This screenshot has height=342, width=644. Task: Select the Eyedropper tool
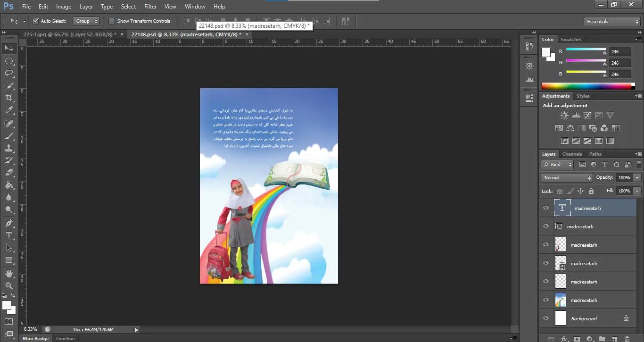pos(9,110)
